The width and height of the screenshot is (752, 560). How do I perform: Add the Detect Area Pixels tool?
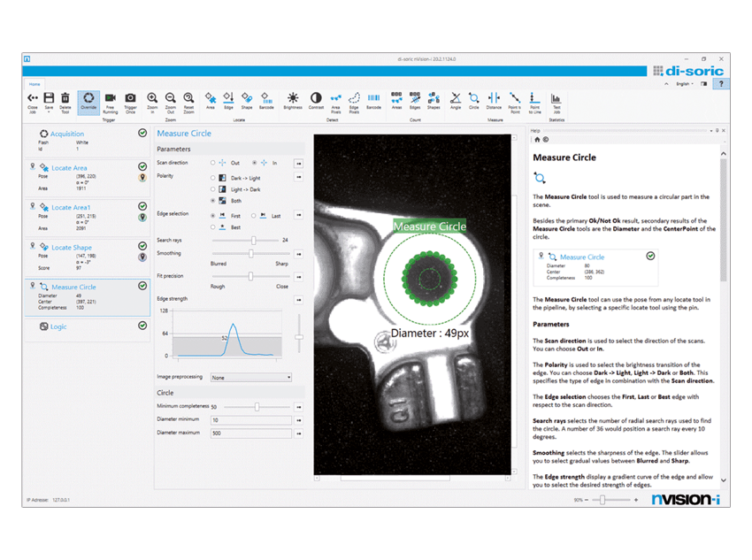(x=335, y=103)
